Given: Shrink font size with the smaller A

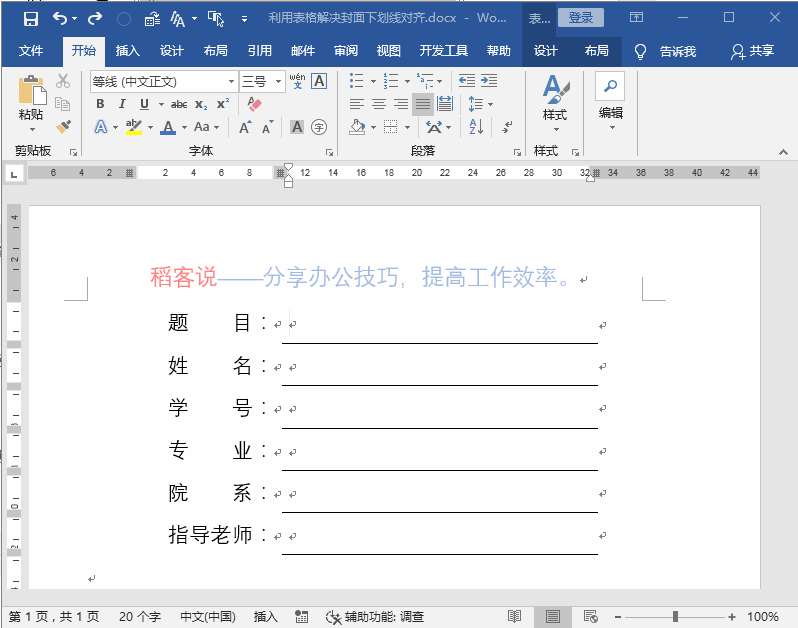Looking at the screenshot, I should pyautogui.click(x=268, y=127).
